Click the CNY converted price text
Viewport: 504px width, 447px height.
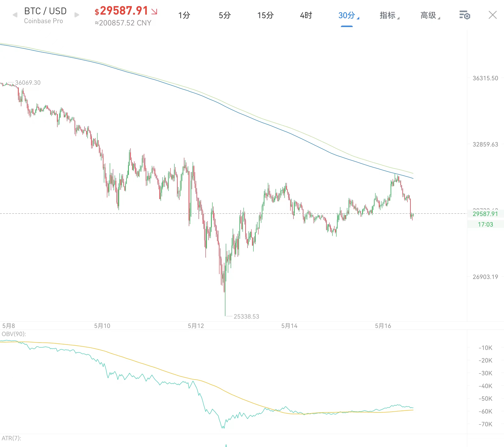pyautogui.click(x=123, y=23)
